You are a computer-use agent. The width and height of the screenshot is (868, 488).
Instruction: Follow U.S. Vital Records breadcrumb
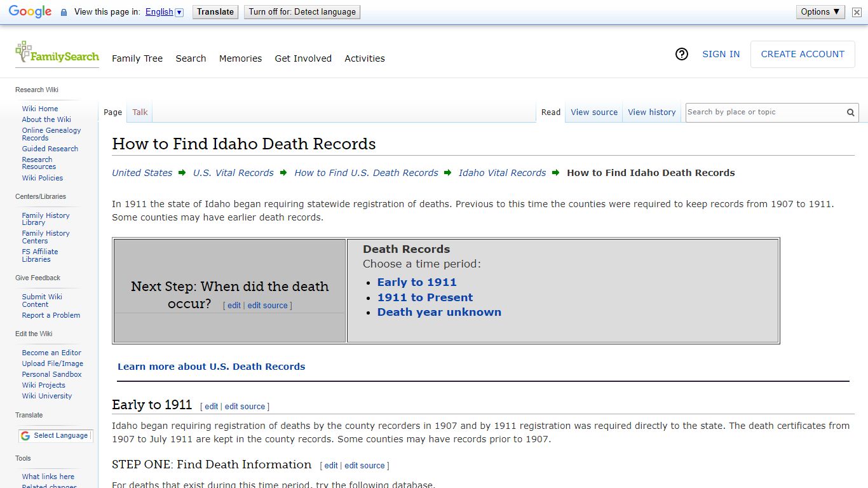[233, 173]
